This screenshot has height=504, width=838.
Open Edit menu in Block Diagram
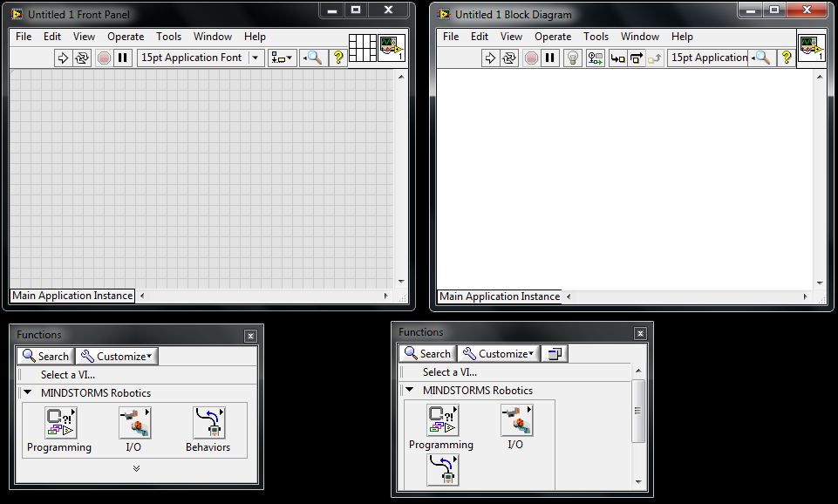pyautogui.click(x=480, y=37)
